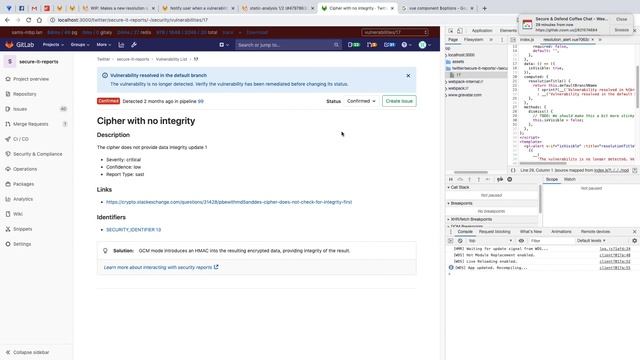Open the to-do list counter icon
Image resolution: width=640 pixels, height=360 pixels.
pos(389,45)
